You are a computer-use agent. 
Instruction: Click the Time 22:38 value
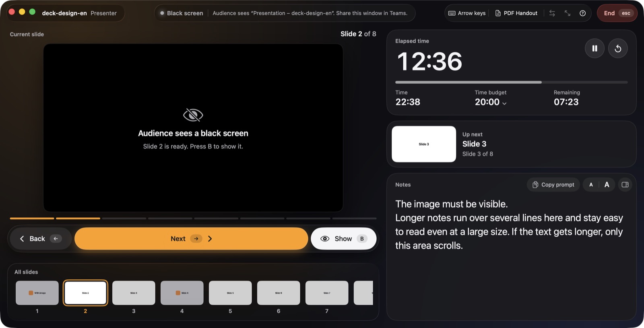(408, 102)
